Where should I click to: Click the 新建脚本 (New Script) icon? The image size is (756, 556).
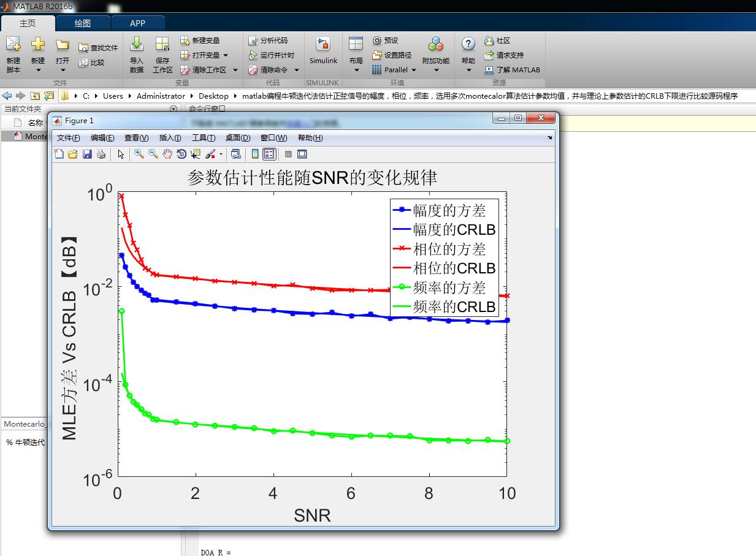pos(13,44)
